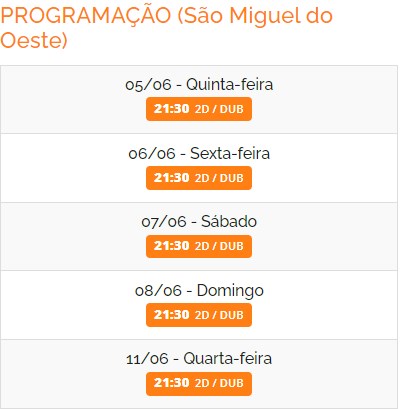Click the bold 21:30 time under Quarta-feira
This screenshot has width=402, height=409.
coord(171,383)
